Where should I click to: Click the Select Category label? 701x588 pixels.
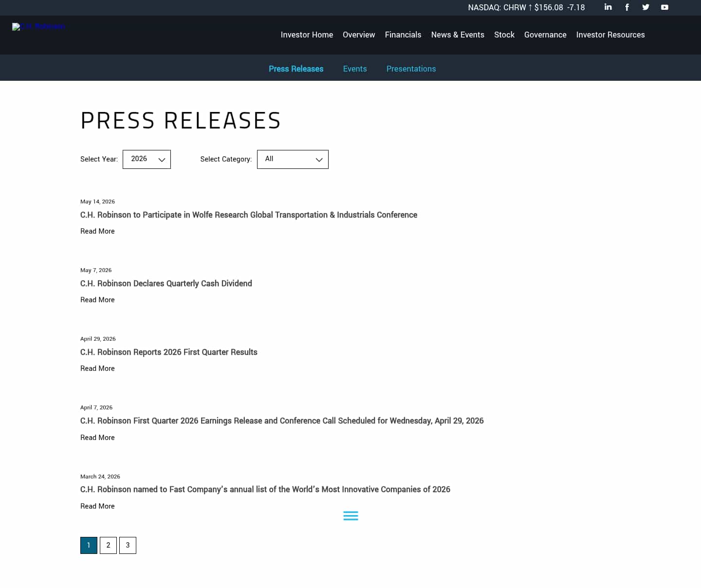(226, 159)
